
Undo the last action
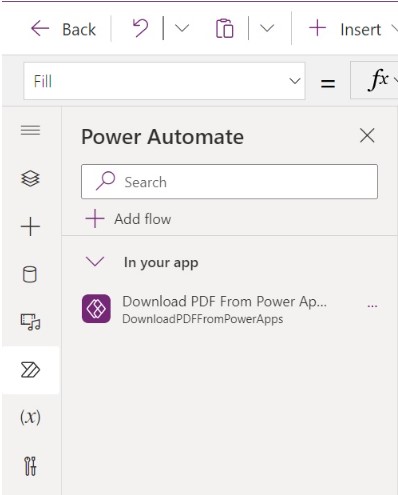tap(140, 28)
